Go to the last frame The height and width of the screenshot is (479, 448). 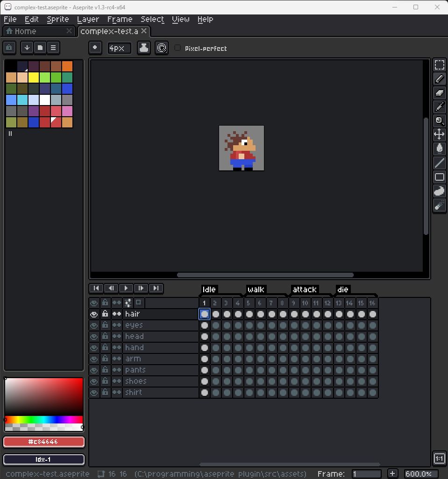tap(156, 288)
